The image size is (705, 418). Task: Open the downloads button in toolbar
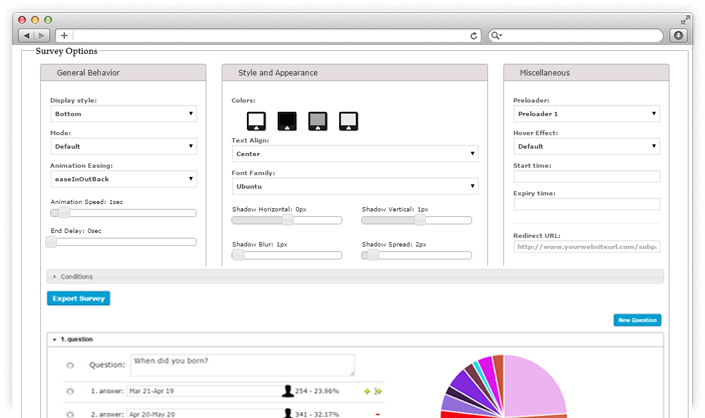[678, 36]
